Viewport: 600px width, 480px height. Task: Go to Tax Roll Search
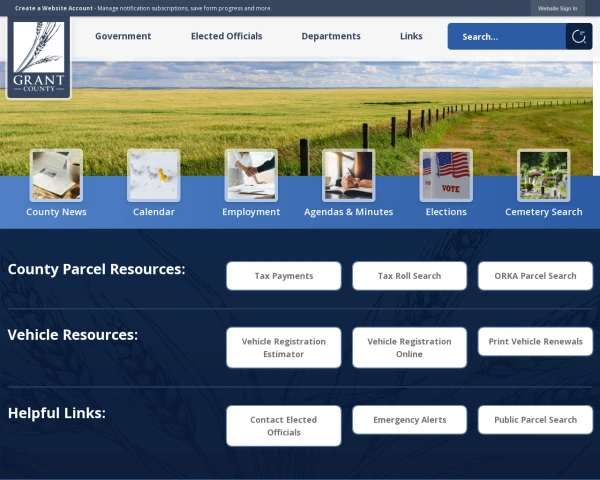click(x=409, y=276)
